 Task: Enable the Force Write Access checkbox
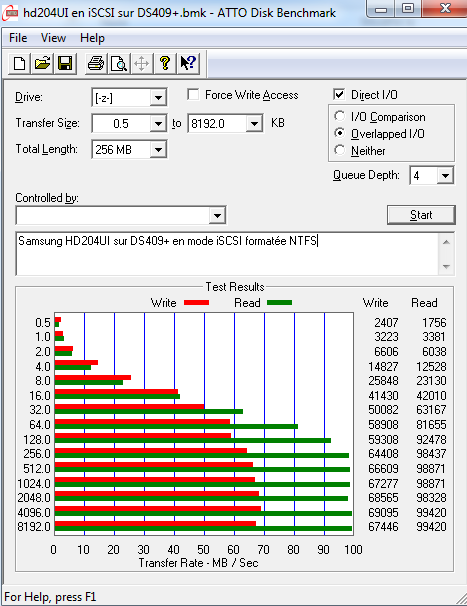[x=193, y=95]
